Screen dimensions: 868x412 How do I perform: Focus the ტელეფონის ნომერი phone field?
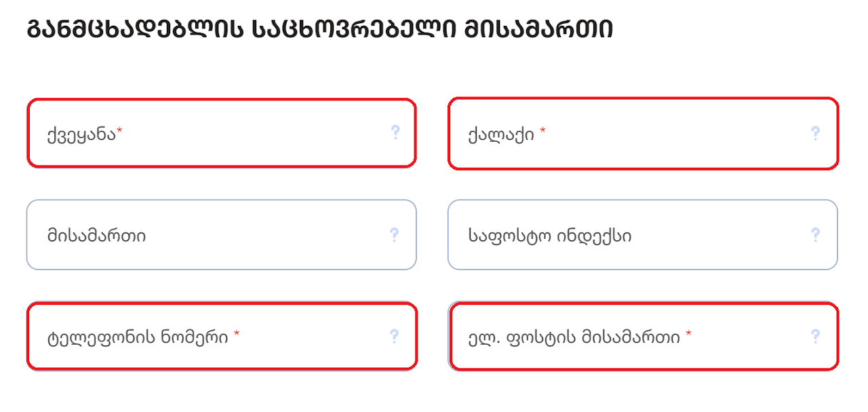click(x=222, y=337)
